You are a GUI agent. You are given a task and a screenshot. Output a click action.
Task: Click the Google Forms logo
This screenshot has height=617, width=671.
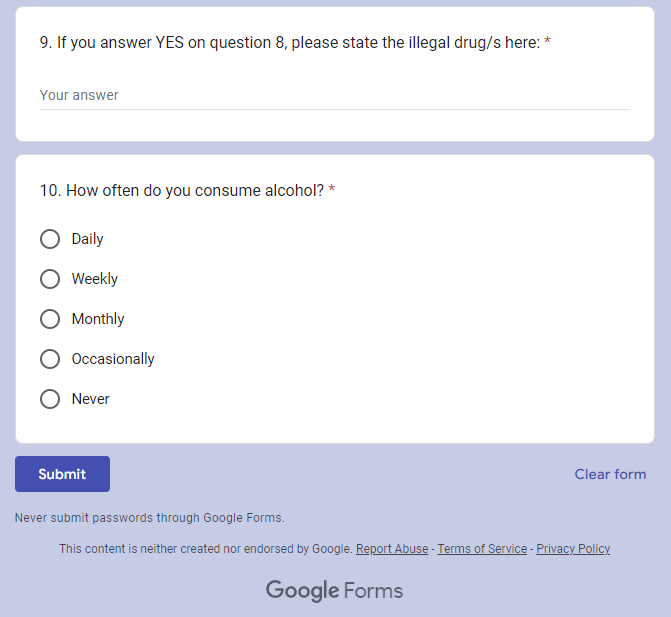(334, 590)
